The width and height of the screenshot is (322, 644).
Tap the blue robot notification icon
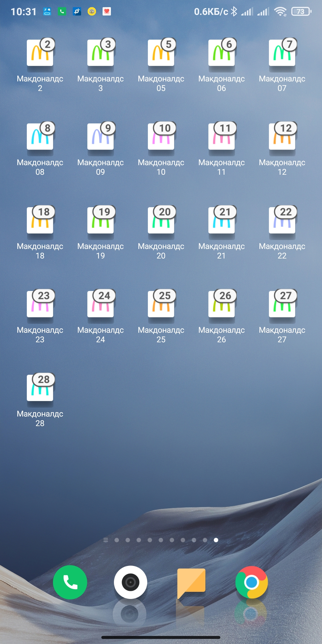pos(47,12)
